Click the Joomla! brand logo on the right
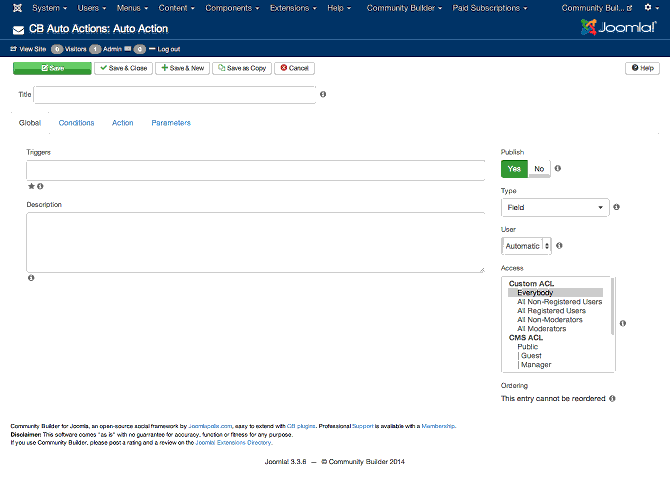The image size is (670, 498). (618, 27)
